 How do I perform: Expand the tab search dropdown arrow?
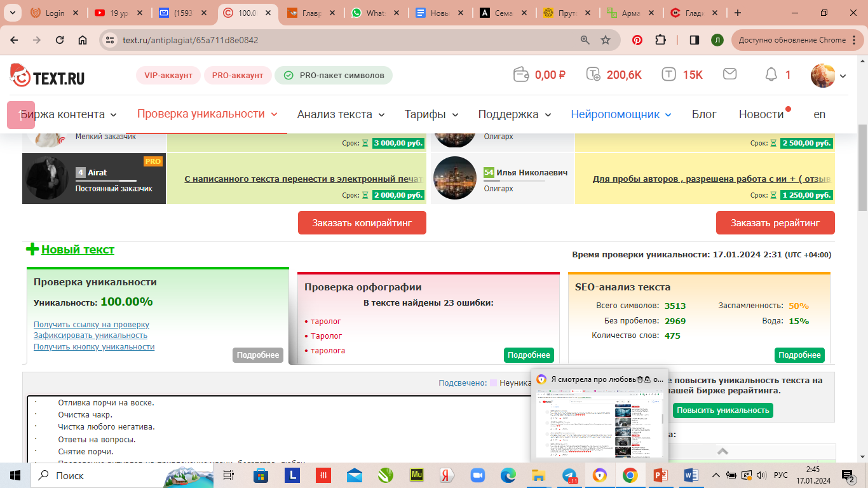[11, 13]
